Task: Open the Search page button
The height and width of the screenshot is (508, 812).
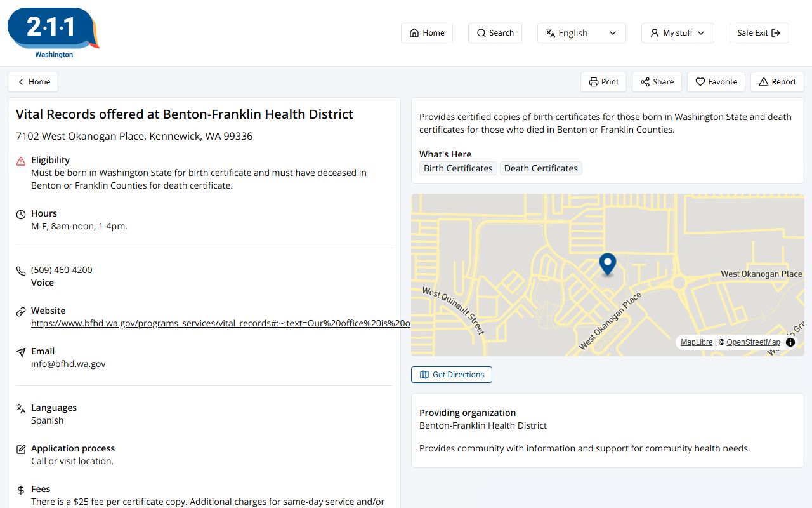Action: 495,33
